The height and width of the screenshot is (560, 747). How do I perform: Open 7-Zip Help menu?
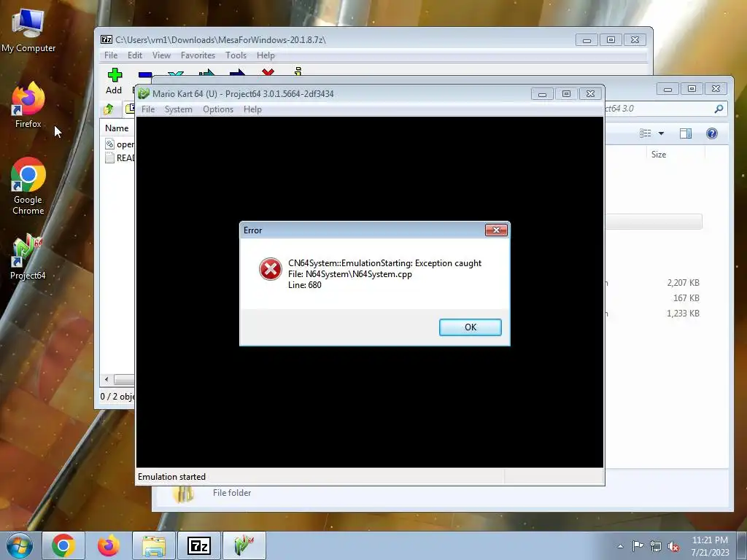pyautogui.click(x=266, y=55)
